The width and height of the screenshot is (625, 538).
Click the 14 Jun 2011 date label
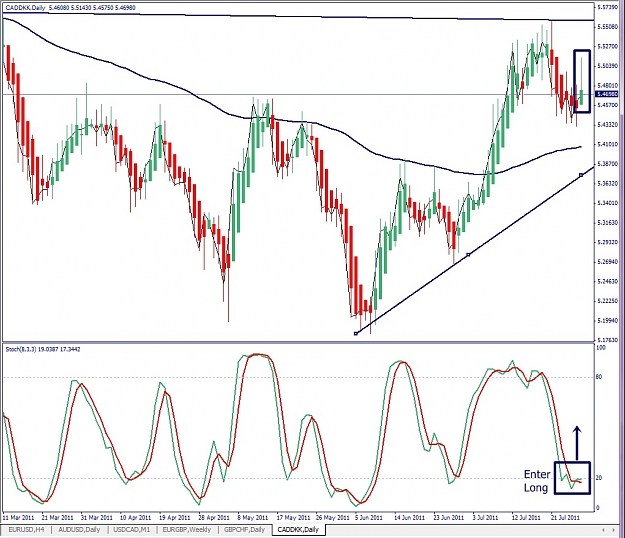point(409,518)
